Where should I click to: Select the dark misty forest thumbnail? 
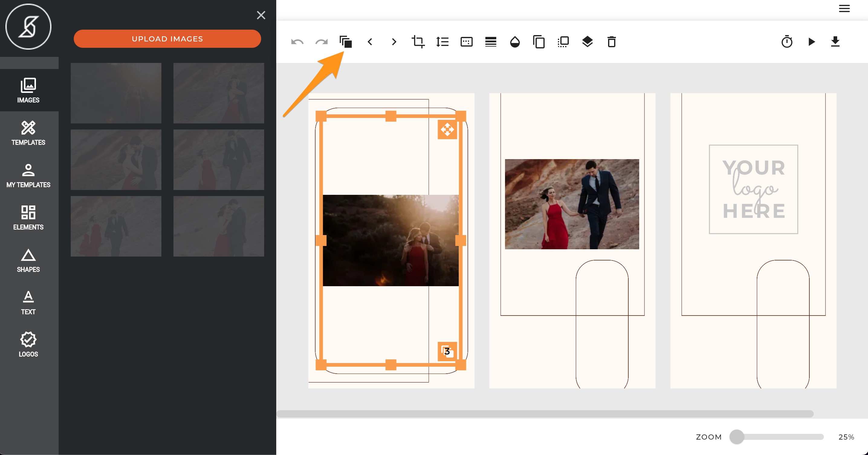pos(116,93)
